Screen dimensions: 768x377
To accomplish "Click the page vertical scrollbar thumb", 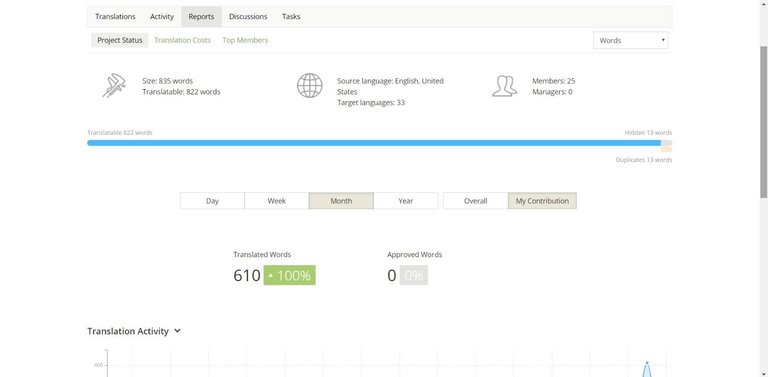I will [x=764, y=121].
